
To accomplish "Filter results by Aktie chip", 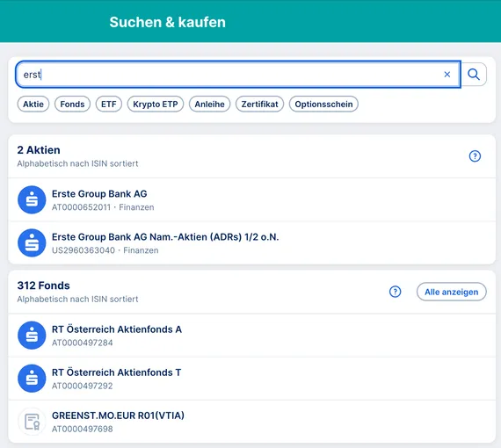I will click(x=33, y=105).
